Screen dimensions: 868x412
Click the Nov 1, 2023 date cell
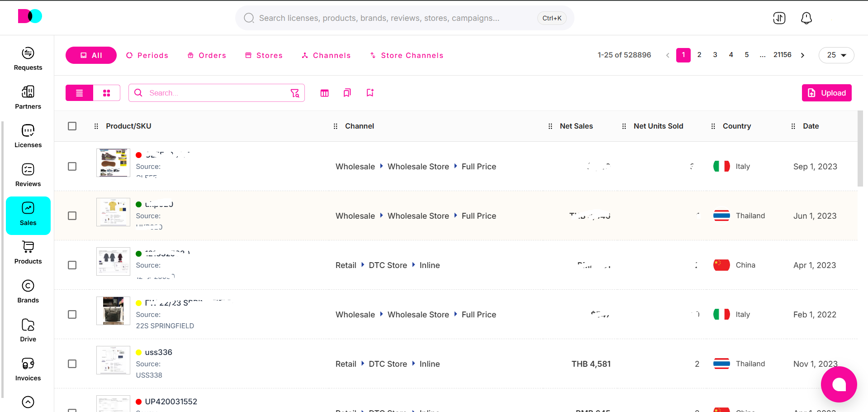click(816, 364)
